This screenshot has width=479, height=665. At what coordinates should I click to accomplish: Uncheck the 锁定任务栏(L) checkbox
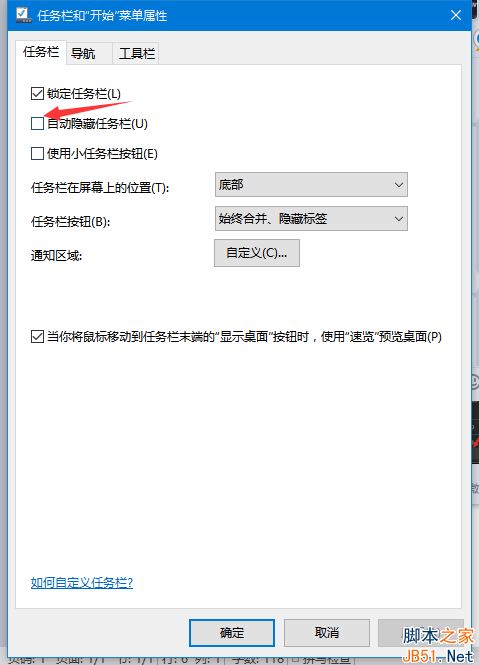click(x=37, y=93)
